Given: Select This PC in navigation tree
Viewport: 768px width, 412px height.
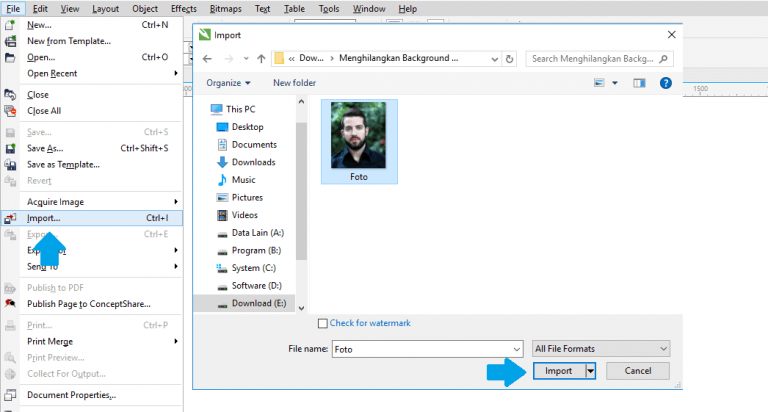Looking at the screenshot, I should 233,109.
